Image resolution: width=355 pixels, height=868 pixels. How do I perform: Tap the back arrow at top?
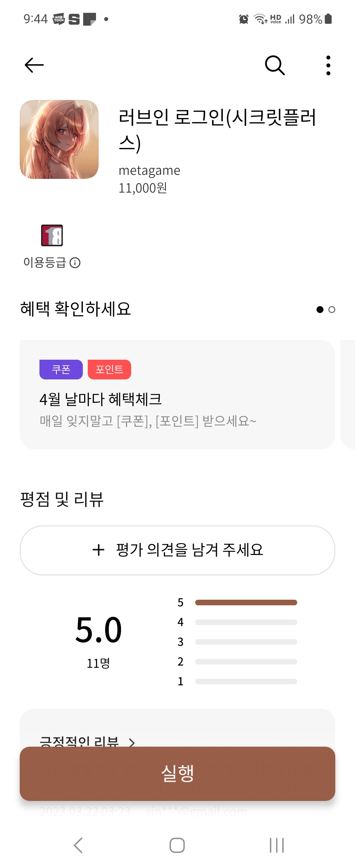click(35, 65)
